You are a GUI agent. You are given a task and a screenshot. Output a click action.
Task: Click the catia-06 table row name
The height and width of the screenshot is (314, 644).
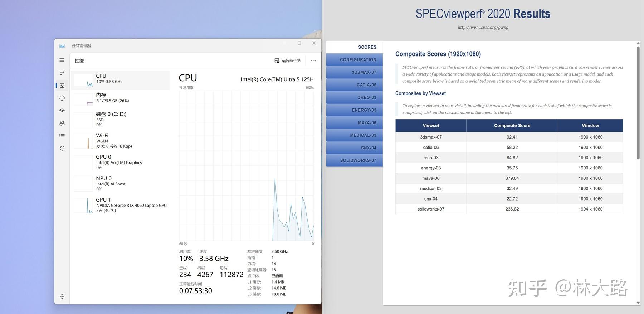(x=431, y=148)
